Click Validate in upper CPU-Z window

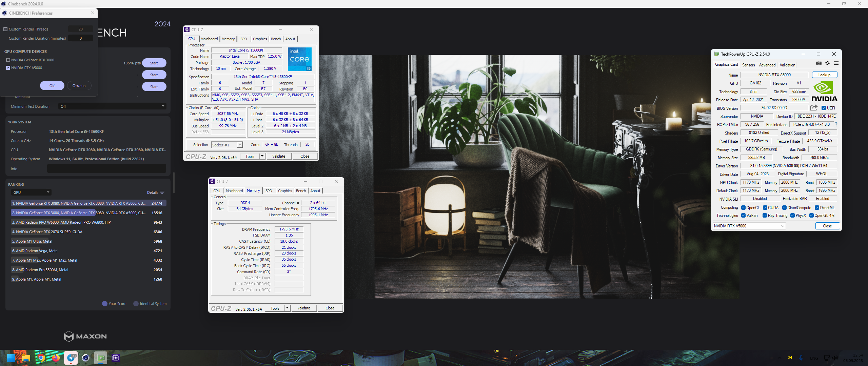[279, 156]
